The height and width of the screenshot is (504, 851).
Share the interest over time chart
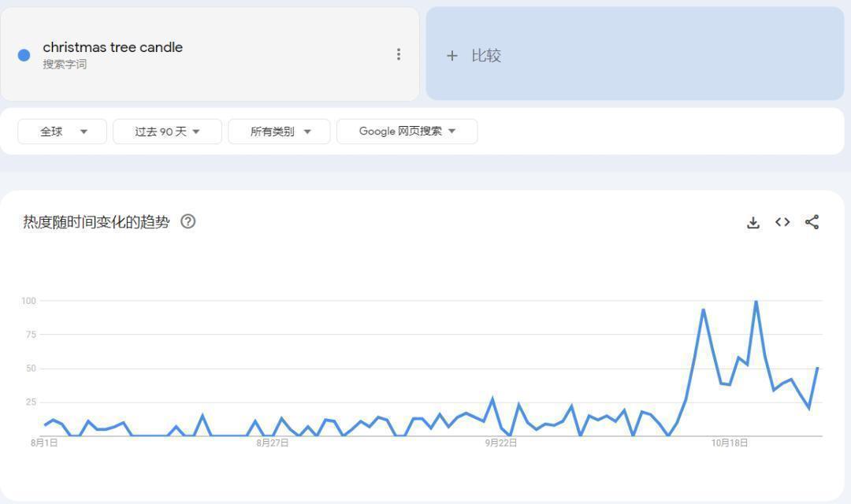[812, 222]
